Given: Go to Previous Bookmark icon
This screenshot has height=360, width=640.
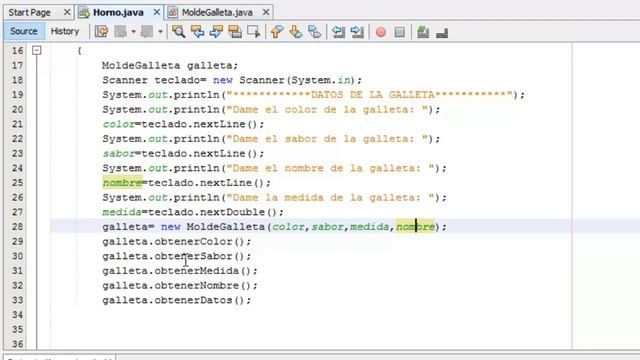Looking at the screenshot, I should pyautogui.click(x=277, y=31).
